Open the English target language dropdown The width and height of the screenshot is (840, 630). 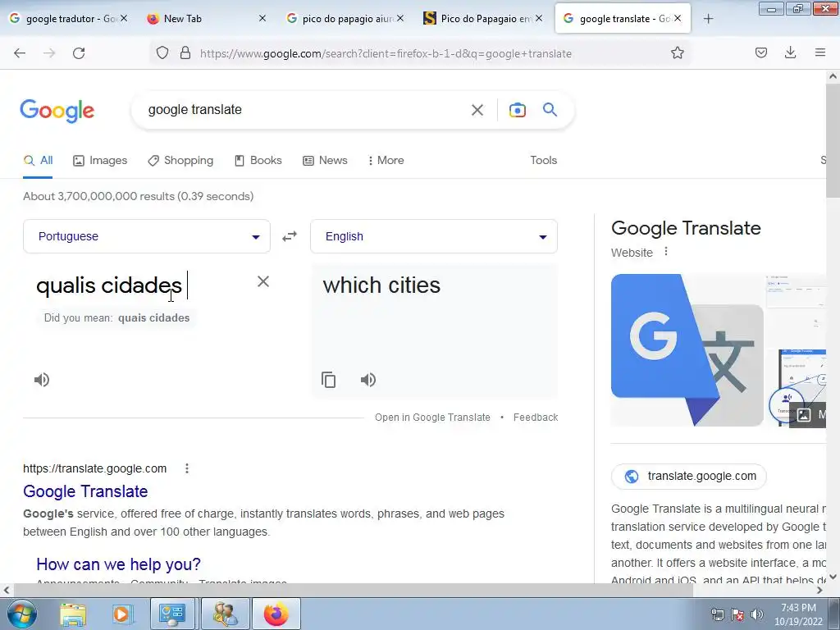click(434, 236)
